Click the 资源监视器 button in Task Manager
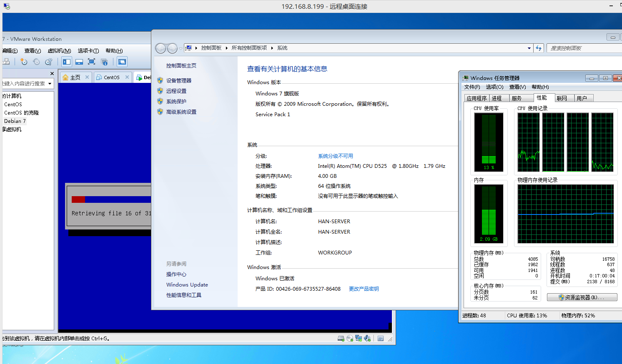 582,297
